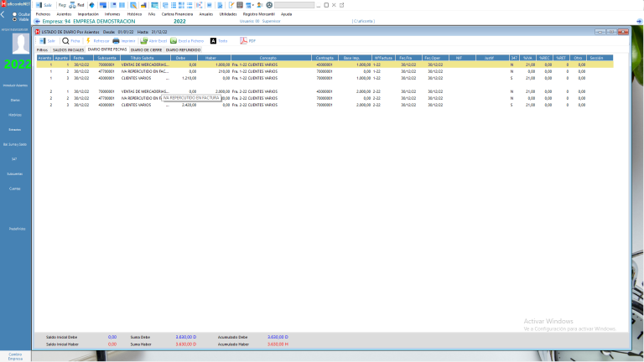This screenshot has width=644, height=362.
Task: Click the blue diamond icon in top toolbar
Action: 91,5
